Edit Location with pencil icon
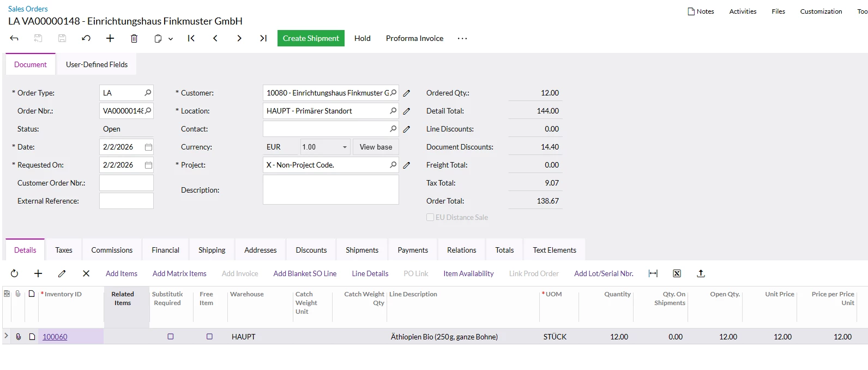 [x=407, y=111]
